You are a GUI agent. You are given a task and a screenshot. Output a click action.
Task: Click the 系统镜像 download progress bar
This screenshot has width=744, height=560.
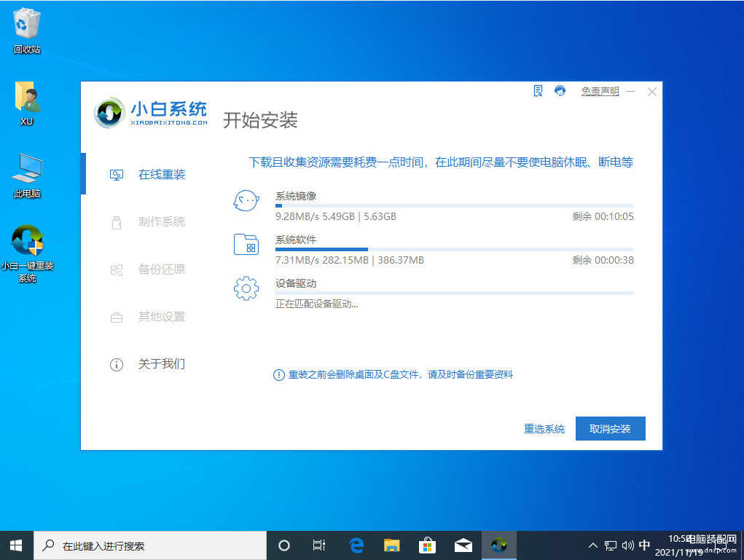pyautogui.click(x=454, y=206)
